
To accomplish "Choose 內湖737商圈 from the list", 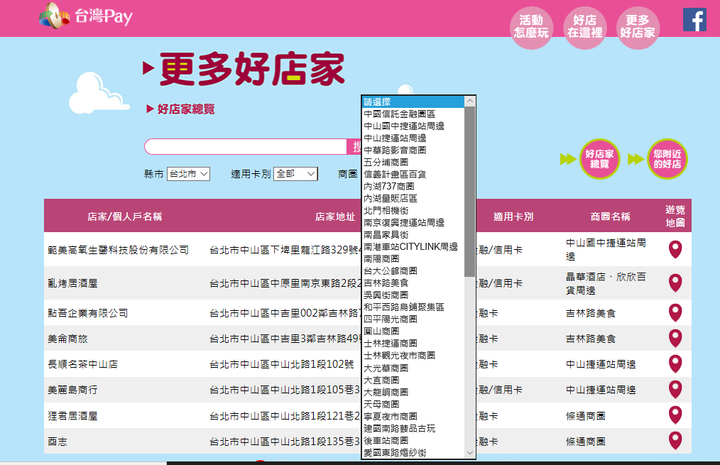I will 413,186.
